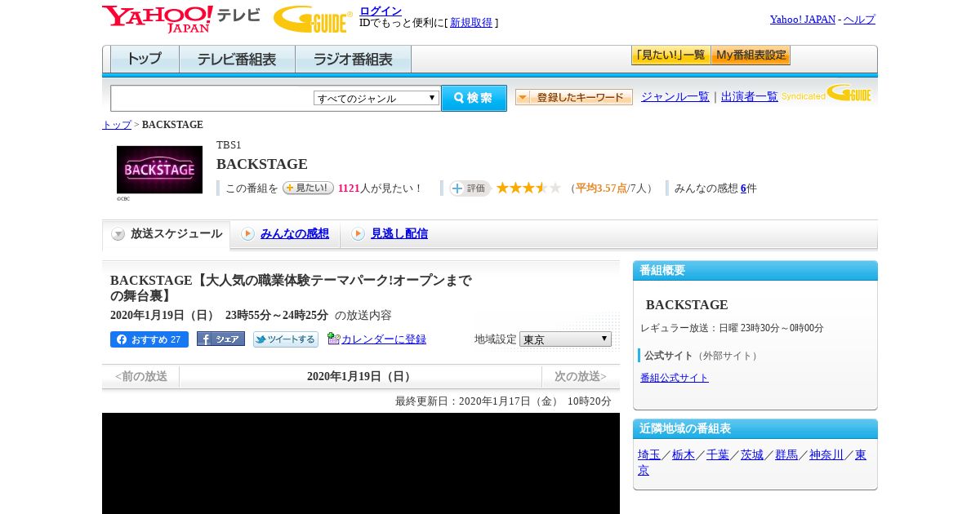The image size is (980, 514).
Task: Click the 最終更新日 timestamp text
Action: (503, 401)
